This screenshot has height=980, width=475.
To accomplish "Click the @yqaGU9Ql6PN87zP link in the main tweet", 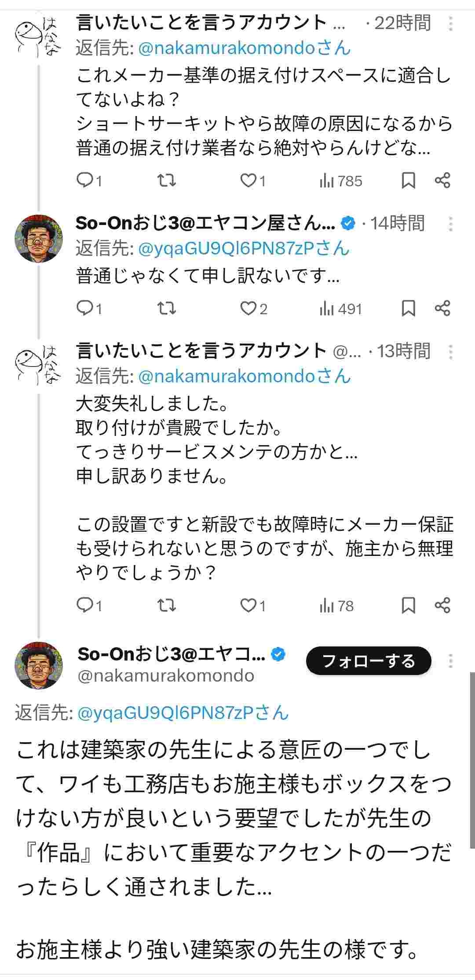I will coord(183,712).
